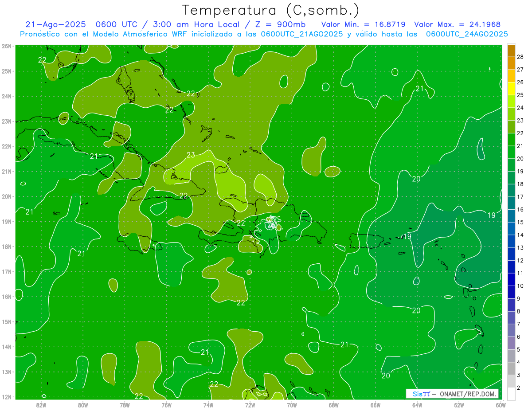
Task: Click the '12N' latitude axis label
Action: (x=7, y=397)
